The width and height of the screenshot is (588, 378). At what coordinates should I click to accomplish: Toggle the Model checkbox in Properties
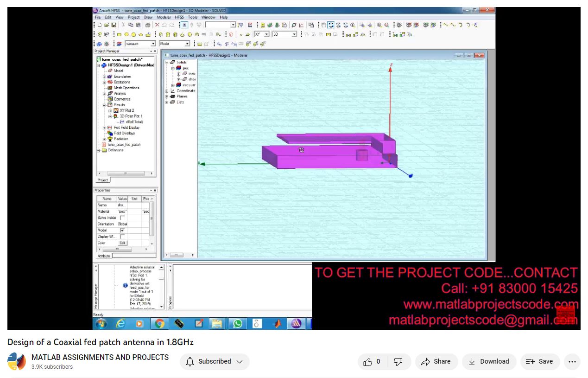click(122, 230)
